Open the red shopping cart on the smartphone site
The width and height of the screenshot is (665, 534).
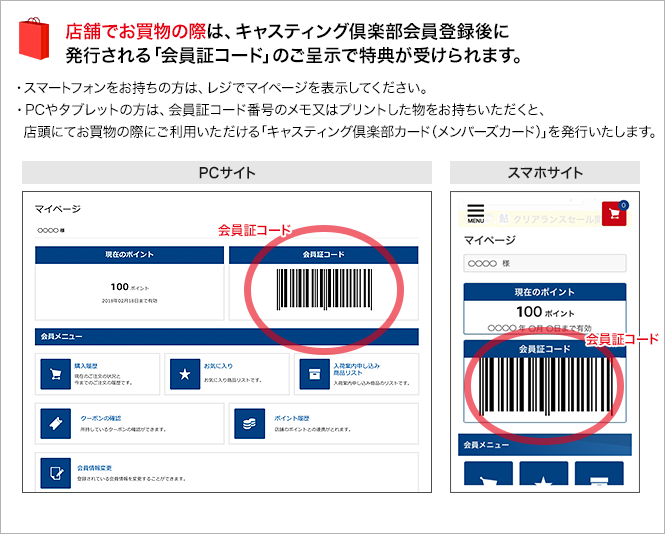(x=614, y=214)
